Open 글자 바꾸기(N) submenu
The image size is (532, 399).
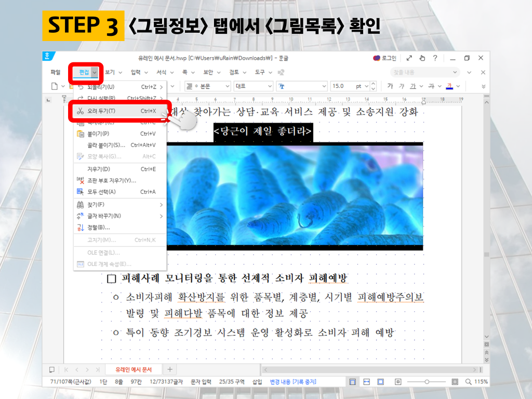[120, 216]
